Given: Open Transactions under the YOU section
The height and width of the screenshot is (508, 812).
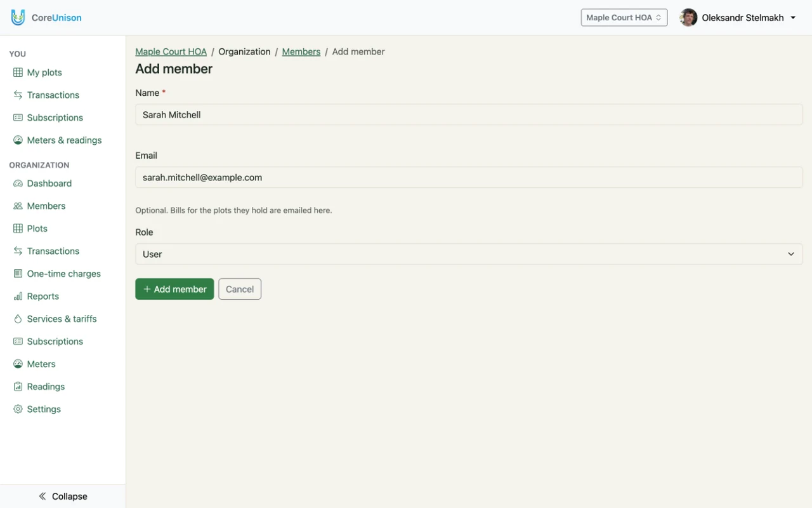Looking at the screenshot, I should 46,95.
